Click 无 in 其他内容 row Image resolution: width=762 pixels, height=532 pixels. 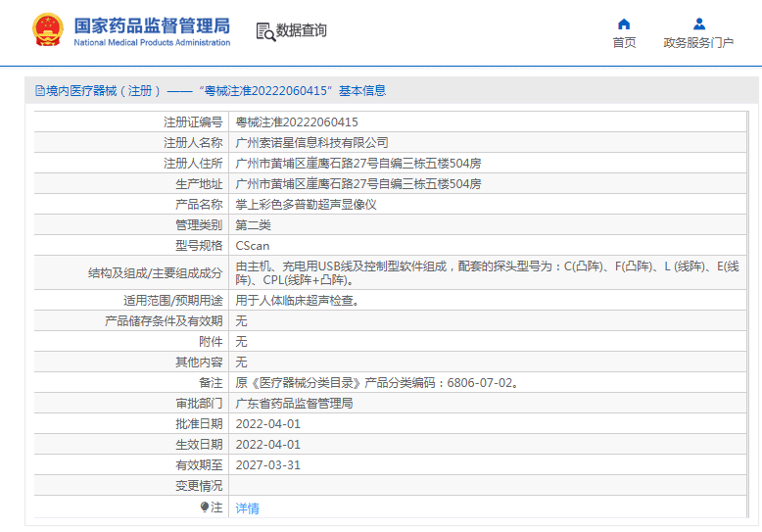point(241,363)
